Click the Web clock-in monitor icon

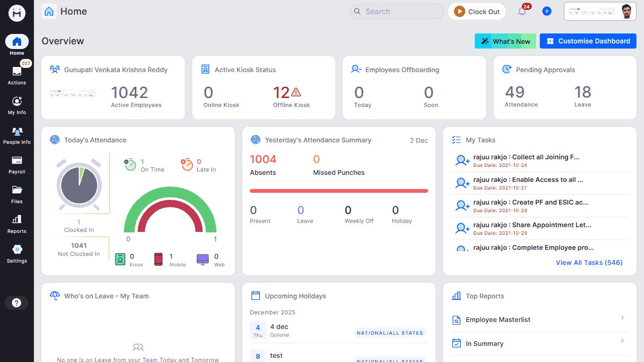coord(203,259)
